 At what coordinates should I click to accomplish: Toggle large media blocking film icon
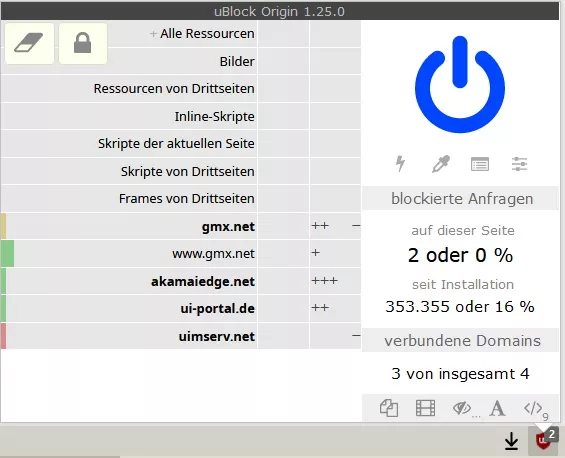(x=425, y=408)
